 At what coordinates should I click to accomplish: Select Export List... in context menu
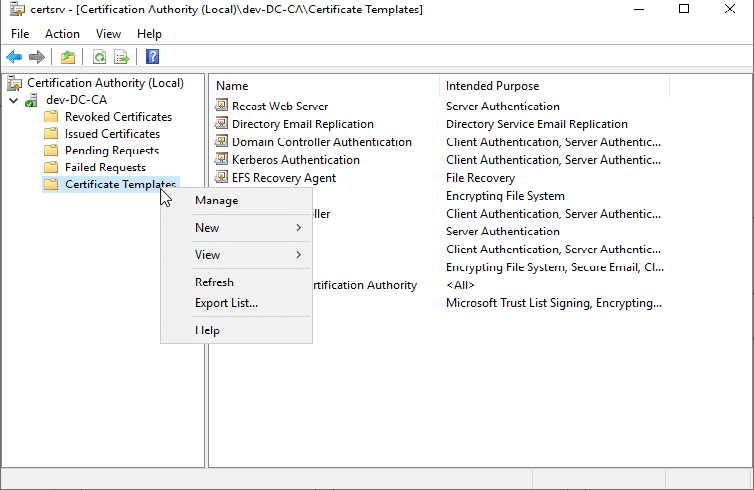(226, 303)
